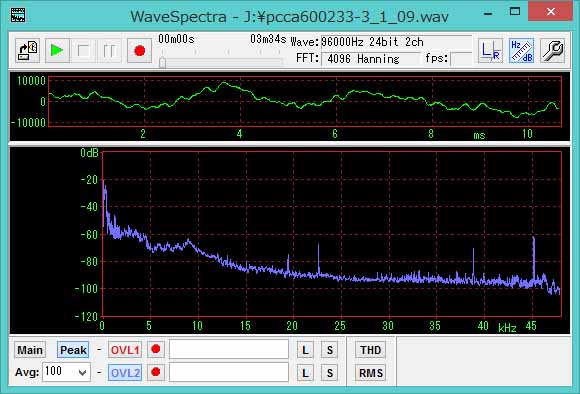Open audio file with the file-open icon
The image size is (580, 394).
28,50
